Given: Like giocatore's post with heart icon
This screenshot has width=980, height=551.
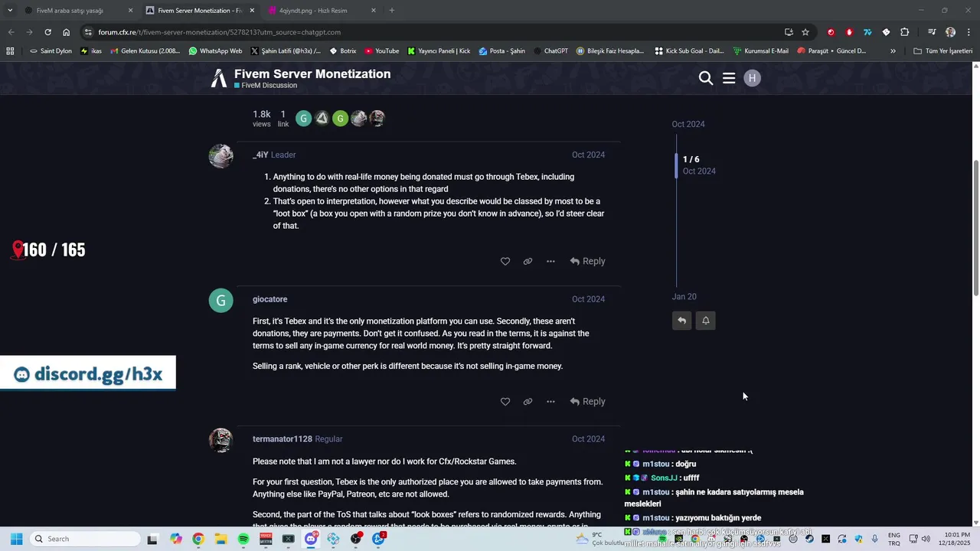Looking at the screenshot, I should [x=505, y=401].
